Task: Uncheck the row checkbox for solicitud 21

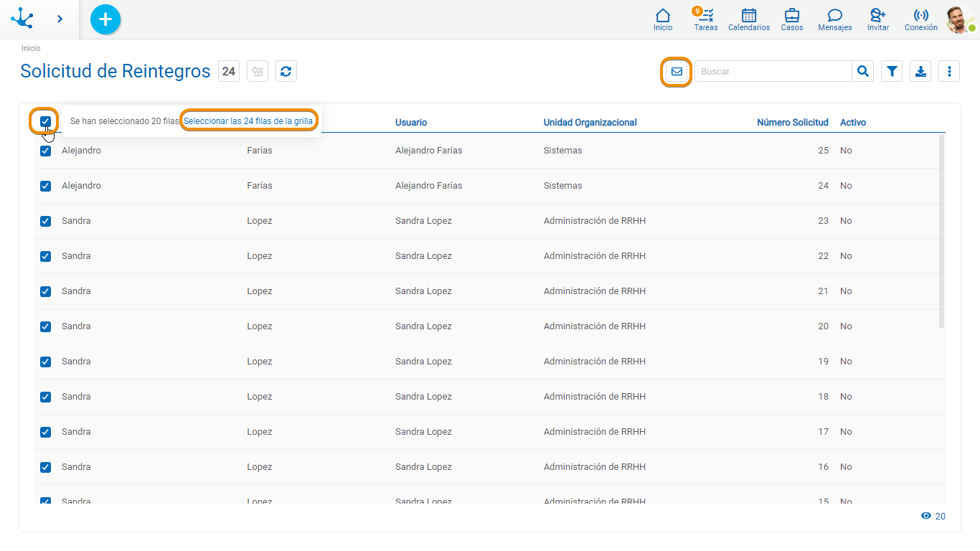Action: pos(45,291)
